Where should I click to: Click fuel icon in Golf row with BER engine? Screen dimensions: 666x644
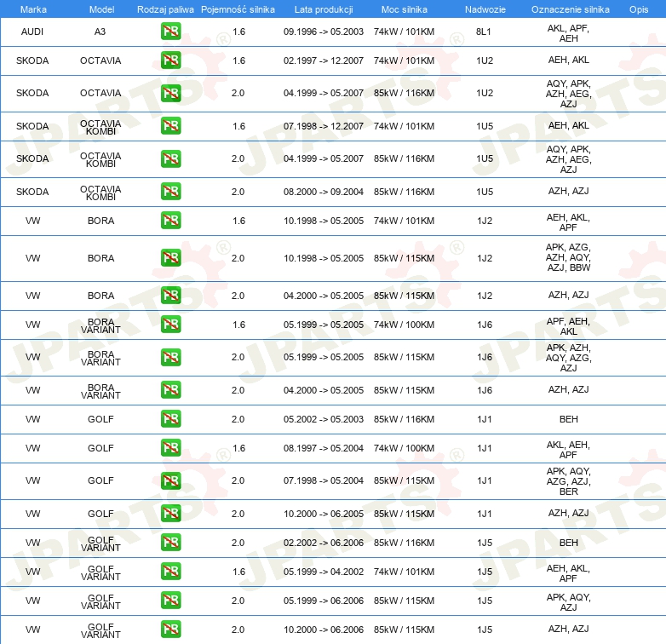(x=170, y=481)
